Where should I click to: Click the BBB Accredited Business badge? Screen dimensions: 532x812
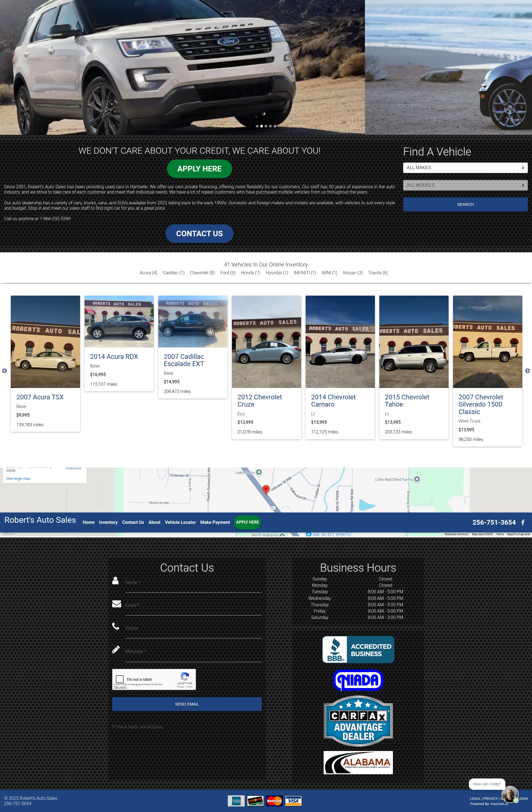click(x=358, y=649)
